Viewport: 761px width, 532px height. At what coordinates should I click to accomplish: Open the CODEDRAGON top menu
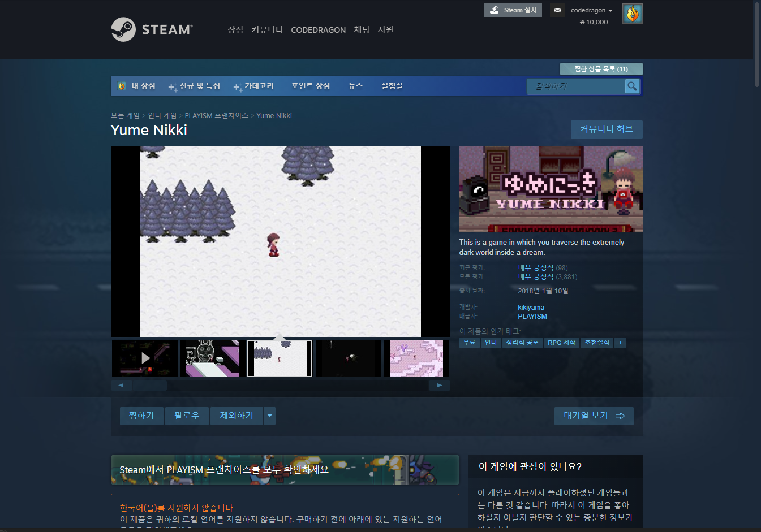click(x=318, y=30)
